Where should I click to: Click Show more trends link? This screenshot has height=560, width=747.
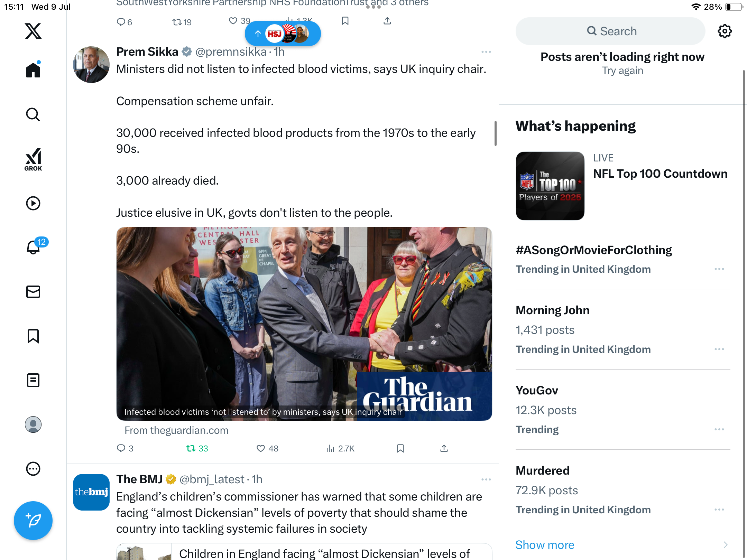tap(545, 545)
